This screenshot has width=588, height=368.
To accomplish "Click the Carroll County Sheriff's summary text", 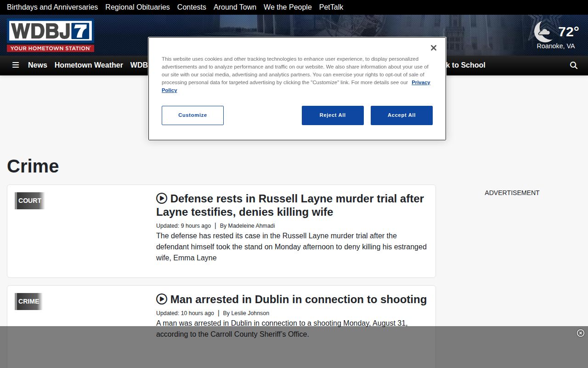I will pos(282,328).
